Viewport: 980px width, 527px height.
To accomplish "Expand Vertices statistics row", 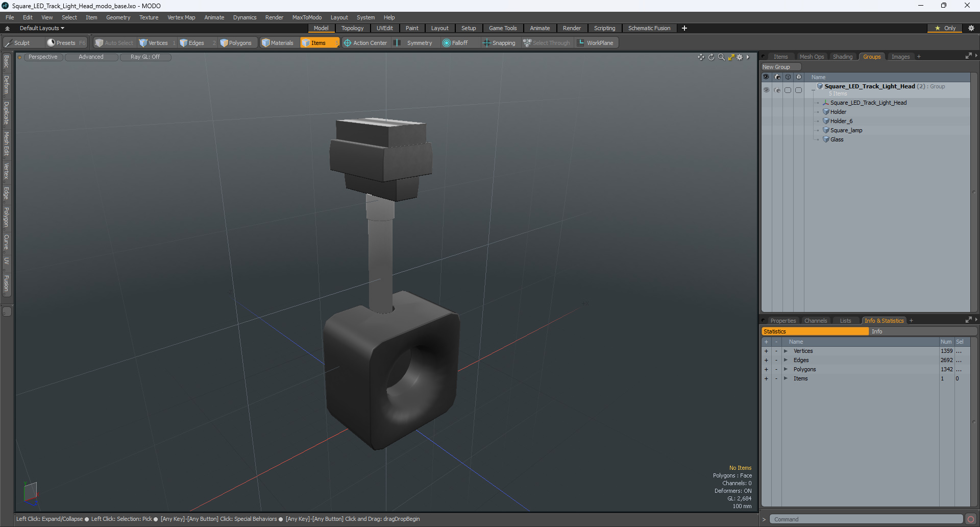I will coord(786,351).
